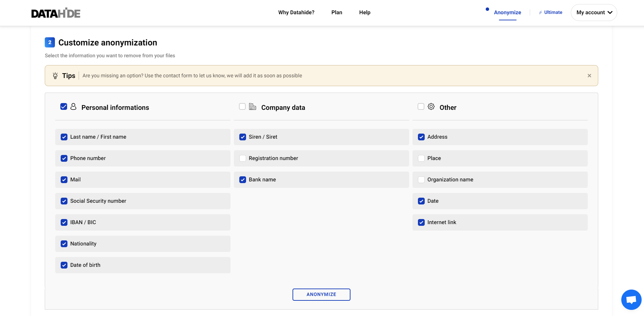Uncheck the Address checkbox
The height and width of the screenshot is (316, 644).
[x=421, y=137]
